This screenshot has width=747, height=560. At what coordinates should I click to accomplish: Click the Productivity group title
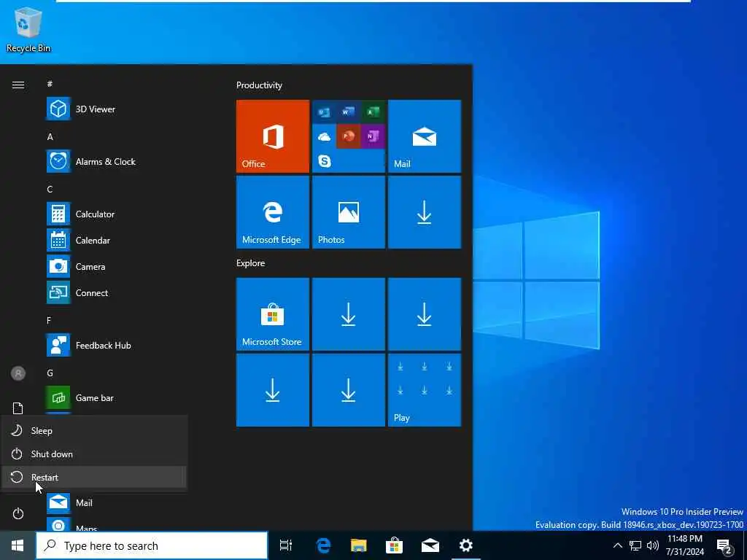point(259,85)
